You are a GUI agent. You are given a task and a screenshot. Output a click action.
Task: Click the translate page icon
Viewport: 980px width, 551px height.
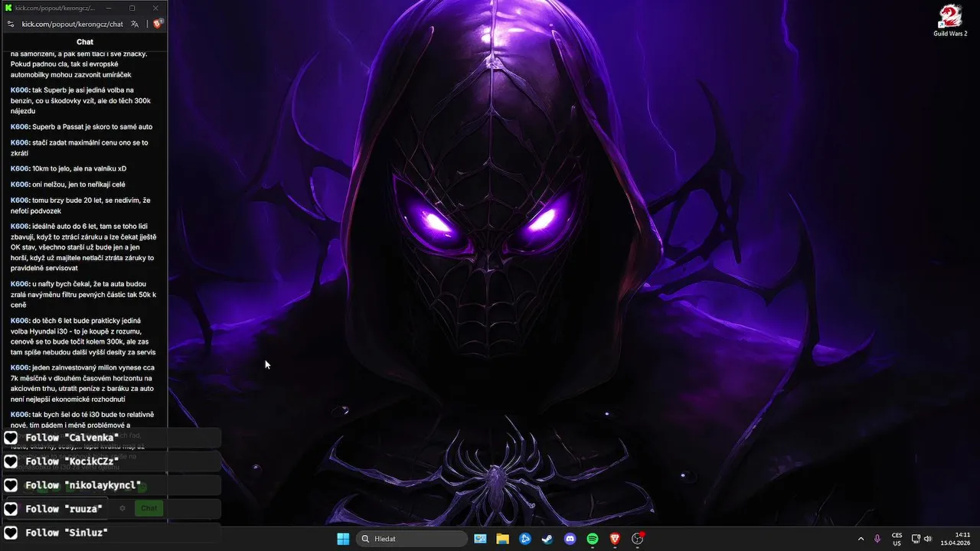click(x=135, y=24)
